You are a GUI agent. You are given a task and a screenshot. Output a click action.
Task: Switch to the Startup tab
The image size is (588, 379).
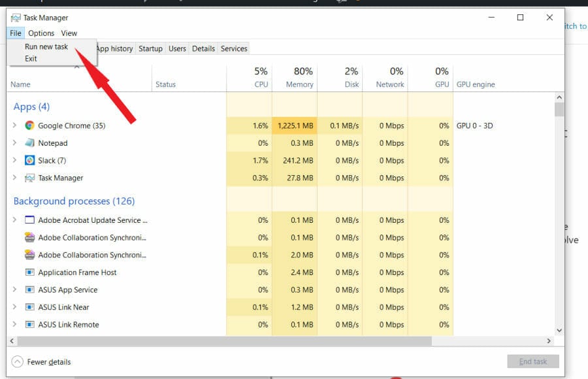[150, 48]
